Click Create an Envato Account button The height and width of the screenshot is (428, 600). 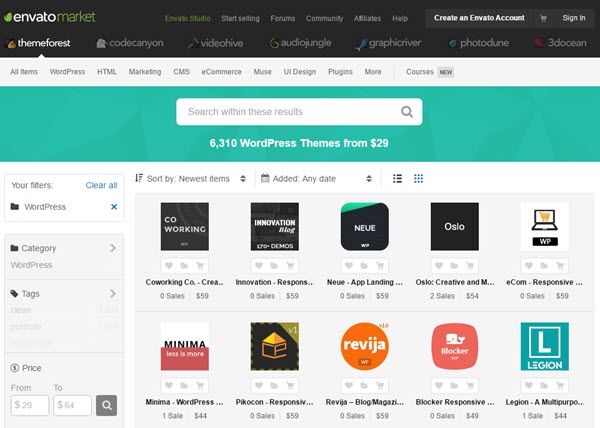tap(479, 18)
